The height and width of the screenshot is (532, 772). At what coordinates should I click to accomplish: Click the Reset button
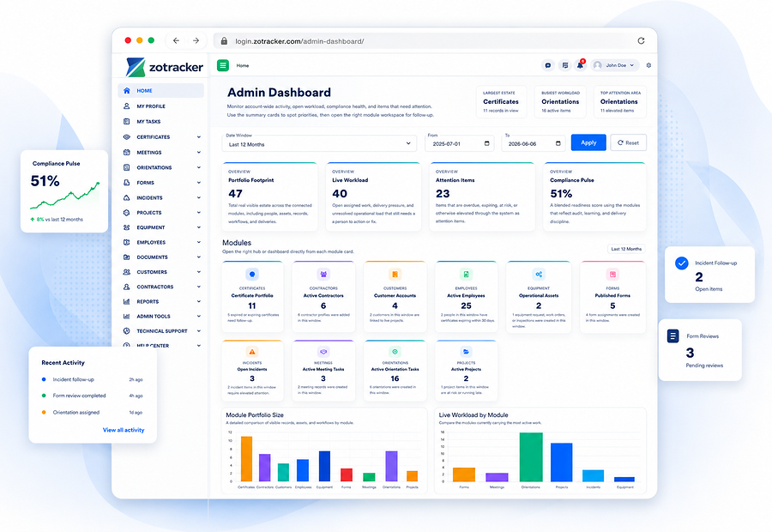tap(628, 142)
